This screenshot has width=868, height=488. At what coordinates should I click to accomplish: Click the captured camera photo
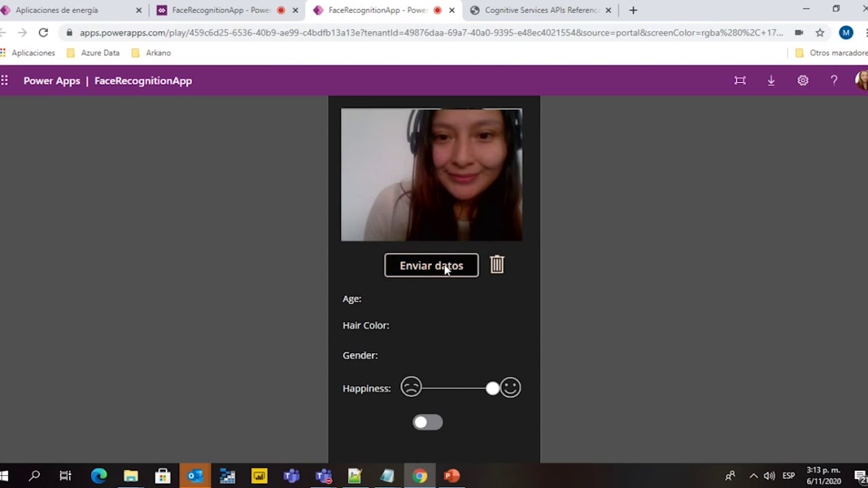click(x=431, y=175)
